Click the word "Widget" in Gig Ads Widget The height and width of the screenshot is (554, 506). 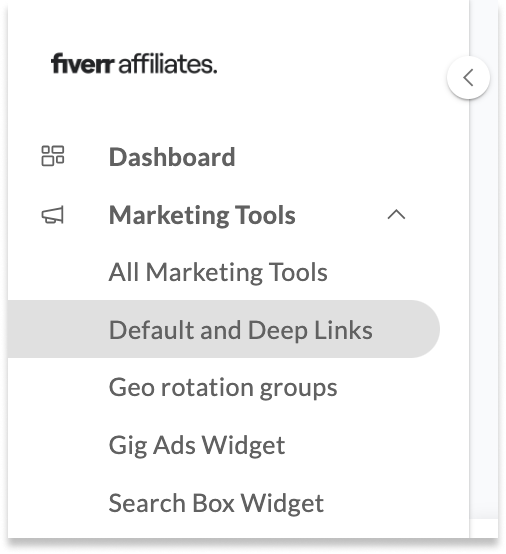pos(243,445)
